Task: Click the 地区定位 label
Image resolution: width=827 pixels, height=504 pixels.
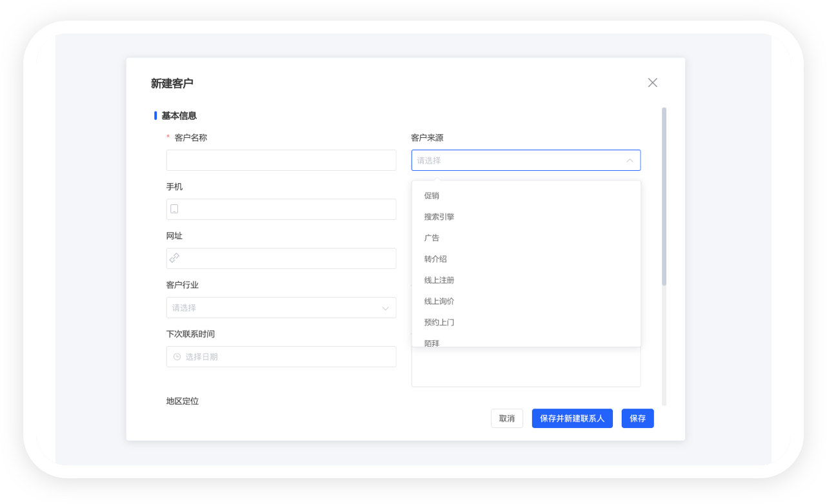Action: point(183,401)
